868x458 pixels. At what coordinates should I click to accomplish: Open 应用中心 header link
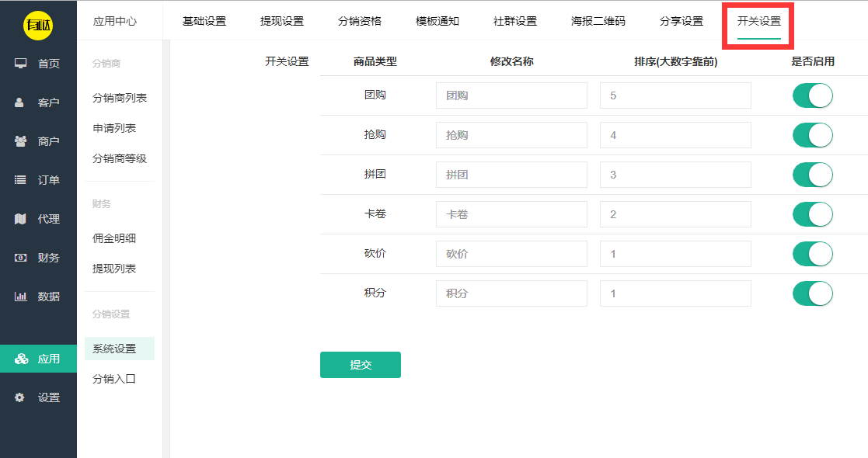(x=115, y=21)
